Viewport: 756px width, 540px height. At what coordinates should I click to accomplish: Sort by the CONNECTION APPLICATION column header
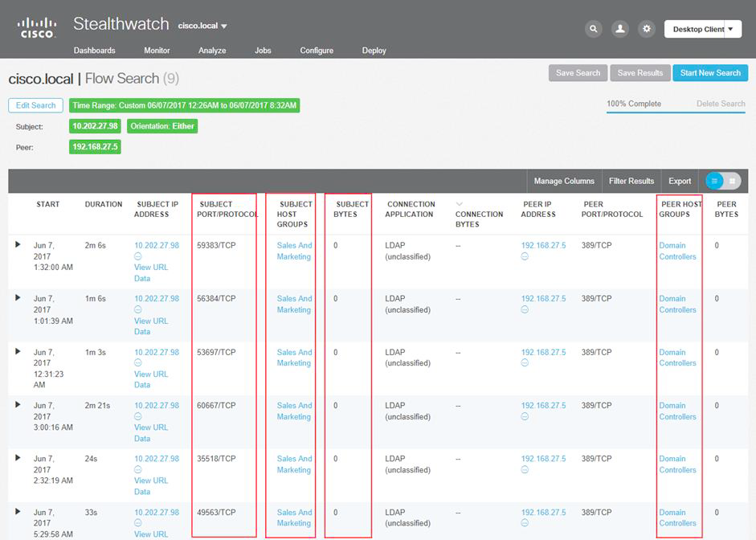tap(411, 209)
